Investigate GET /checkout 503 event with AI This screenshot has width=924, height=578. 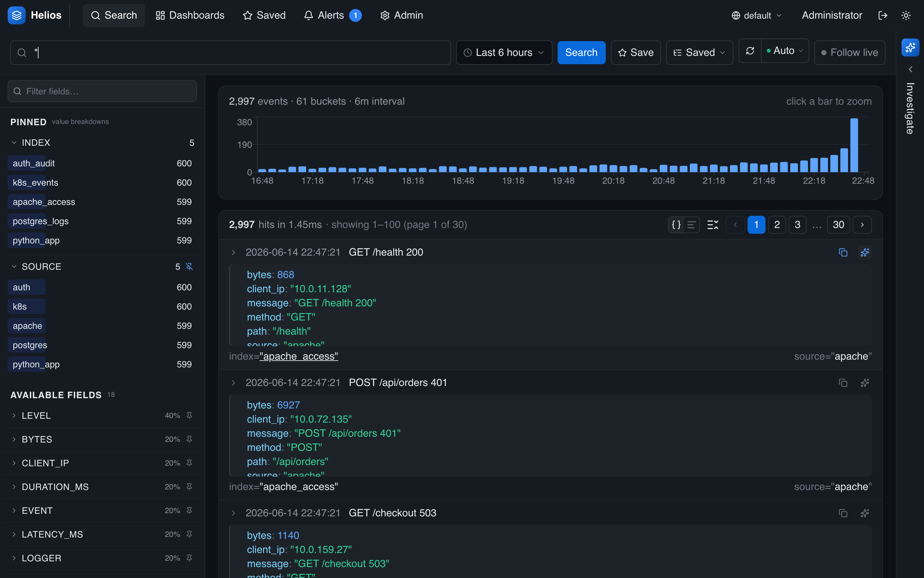[x=865, y=513]
